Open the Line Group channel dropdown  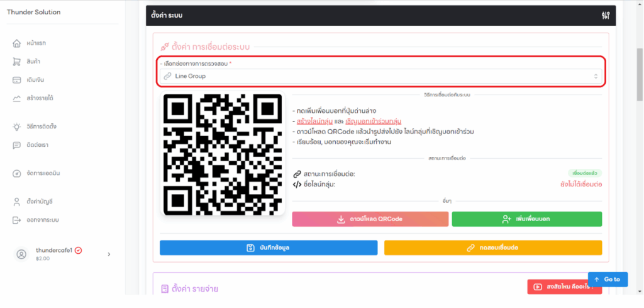pyautogui.click(x=380, y=76)
